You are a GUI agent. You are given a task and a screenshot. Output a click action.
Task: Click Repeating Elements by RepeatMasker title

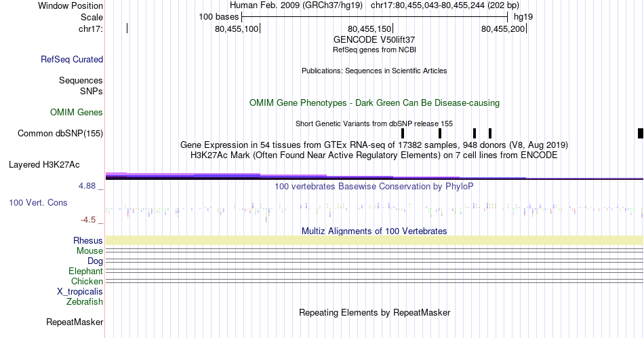click(374, 312)
